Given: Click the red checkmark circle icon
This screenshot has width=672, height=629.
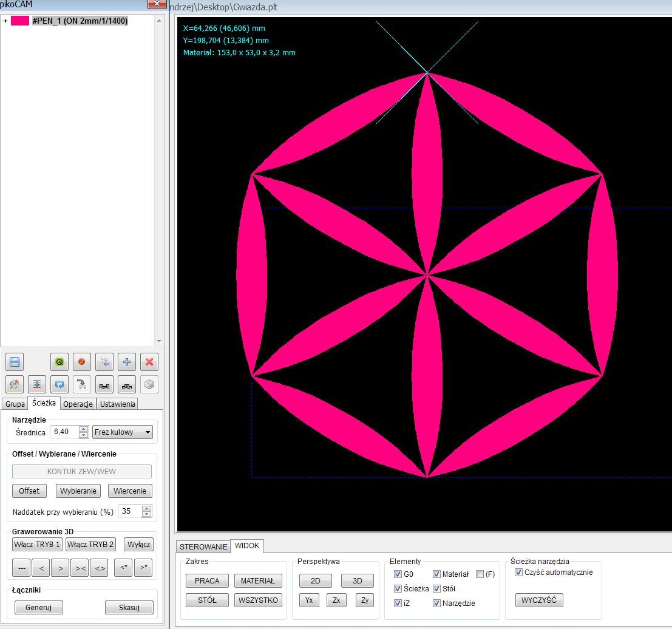Looking at the screenshot, I should pyautogui.click(x=82, y=362).
